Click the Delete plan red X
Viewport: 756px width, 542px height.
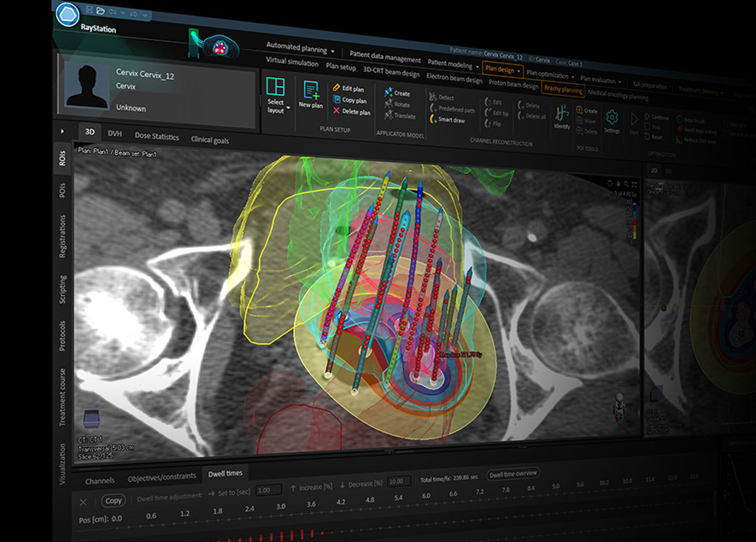[x=337, y=111]
